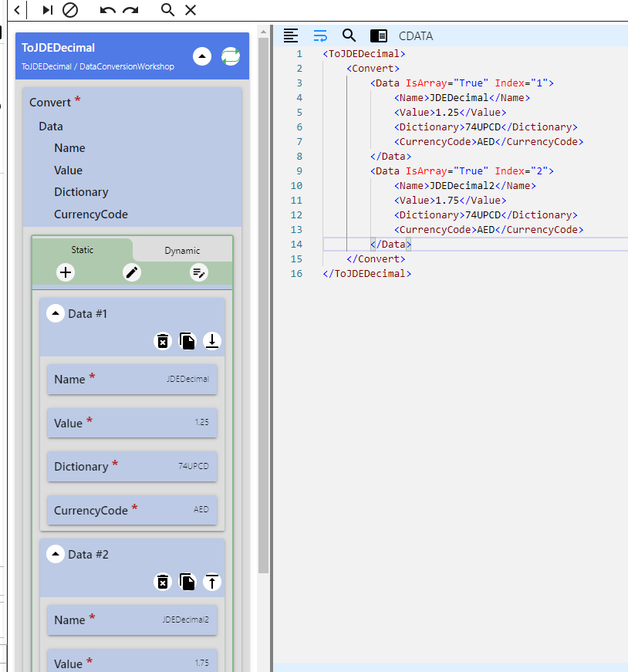This screenshot has height=672, width=628.
Task: Select the Dictionary node under Data tree
Action: click(81, 192)
